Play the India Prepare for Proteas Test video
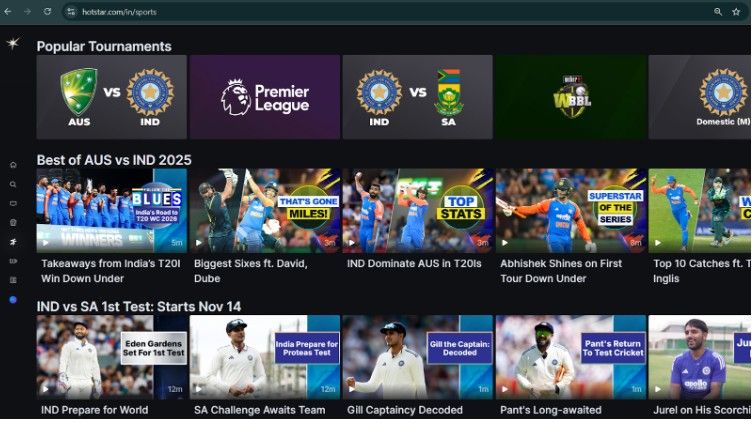The image size is (752, 422). click(265, 357)
